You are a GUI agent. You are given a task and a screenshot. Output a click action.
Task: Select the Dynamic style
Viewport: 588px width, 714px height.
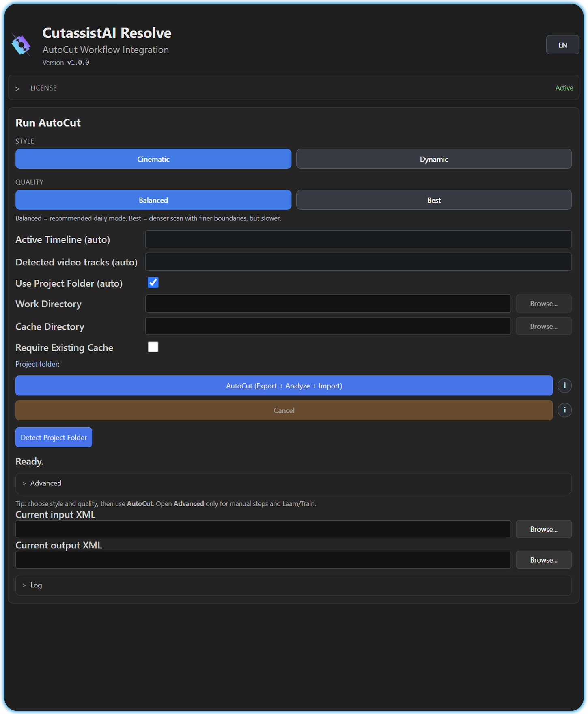coord(434,159)
